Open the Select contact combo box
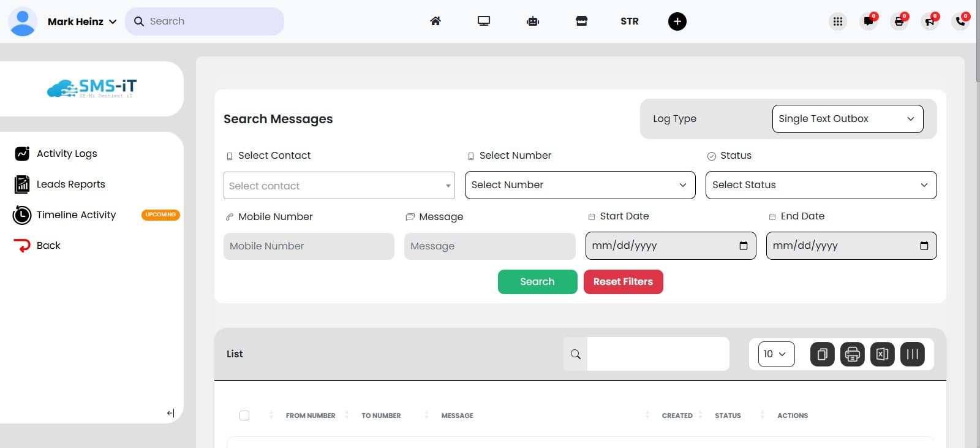Screen dimensions: 980x448 339,185
